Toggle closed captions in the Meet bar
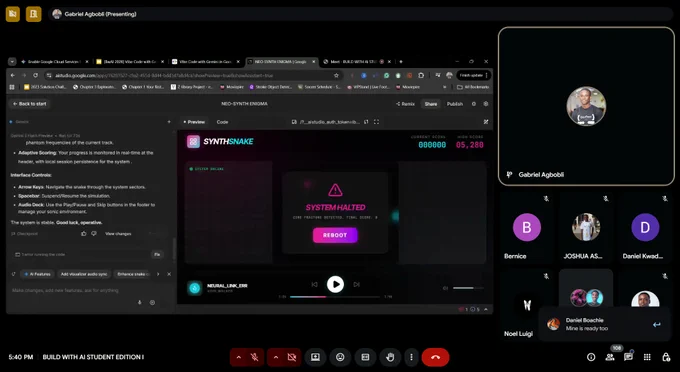 [365, 357]
